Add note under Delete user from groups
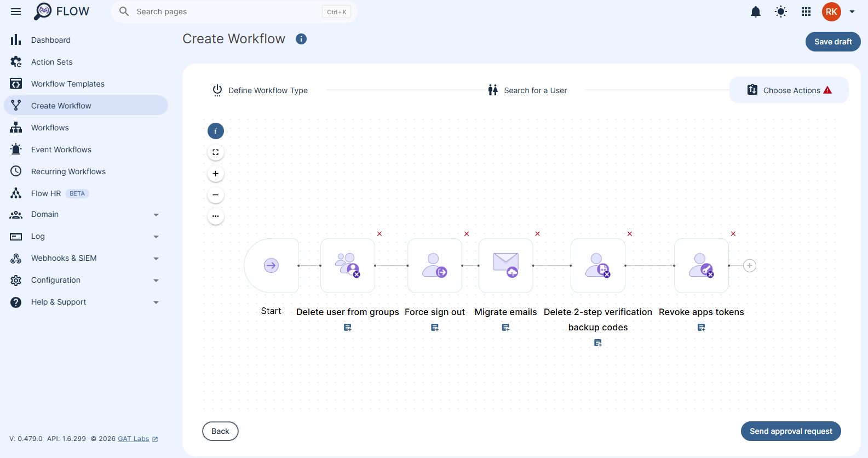The width and height of the screenshot is (868, 458). click(348, 328)
